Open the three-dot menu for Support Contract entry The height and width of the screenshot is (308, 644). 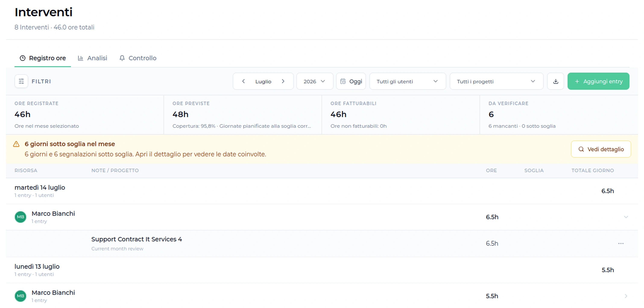(x=621, y=243)
